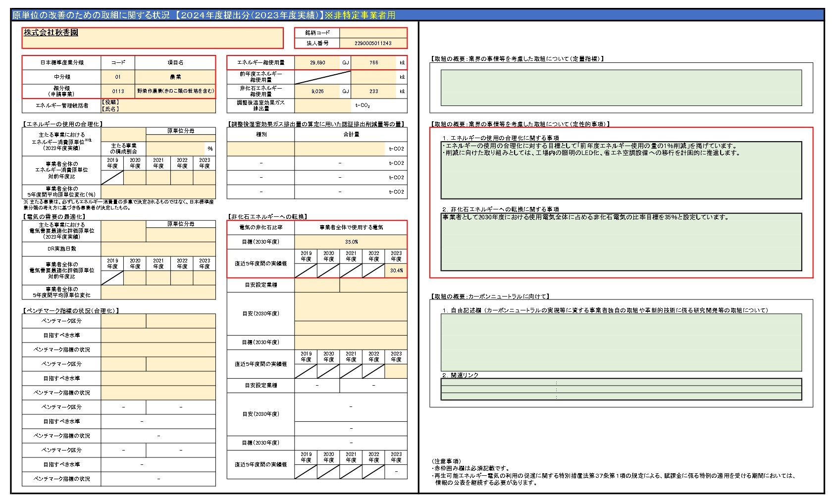Select the company name cell 株式会社秋香園
Viewport: 836px width, 504px height.
(153, 38)
